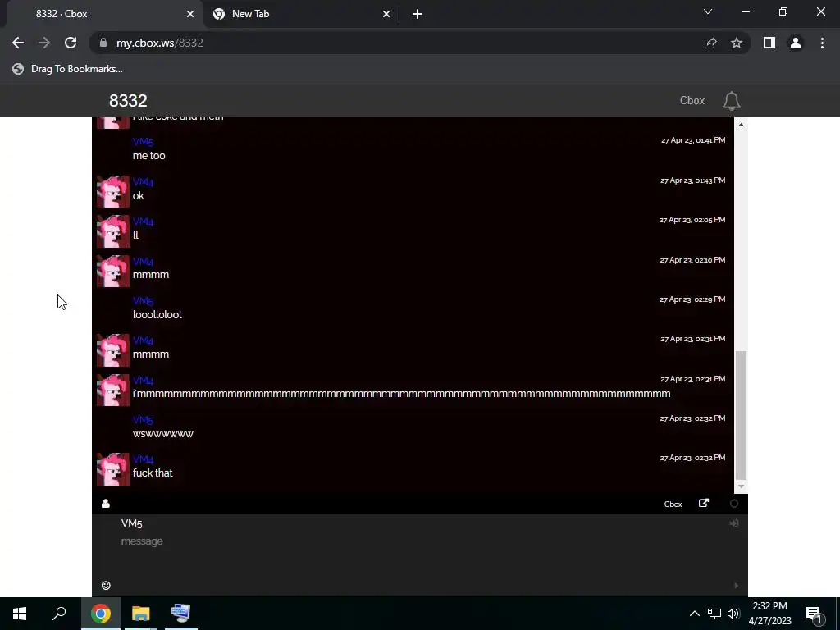Click VM4 avatar beside 'ok' message
The width and height of the screenshot is (840, 630).
pos(113,191)
